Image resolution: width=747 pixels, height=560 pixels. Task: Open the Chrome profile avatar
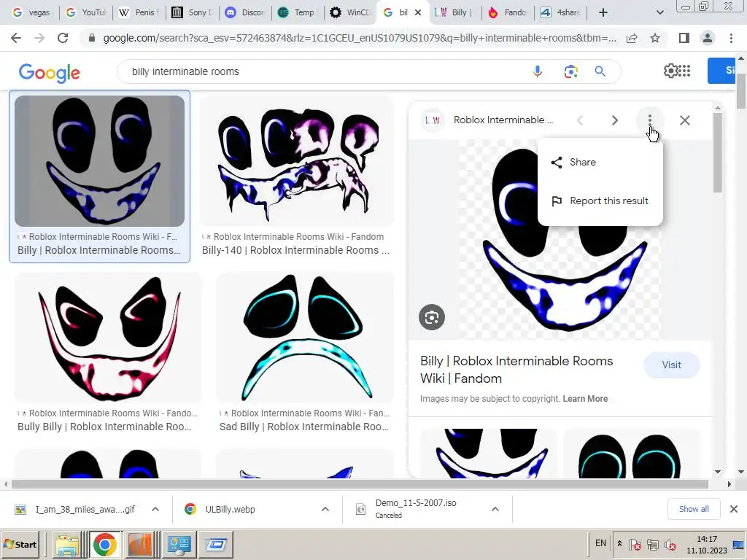tap(708, 38)
